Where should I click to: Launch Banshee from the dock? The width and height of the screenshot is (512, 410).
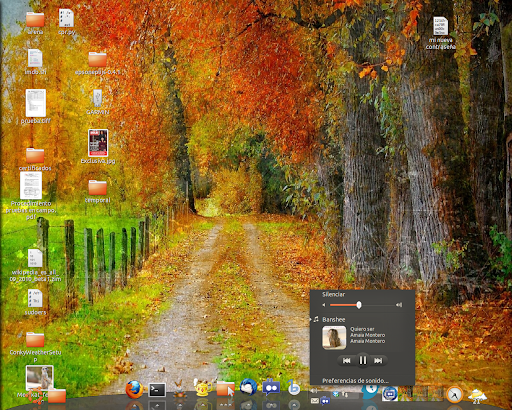pos(294,387)
